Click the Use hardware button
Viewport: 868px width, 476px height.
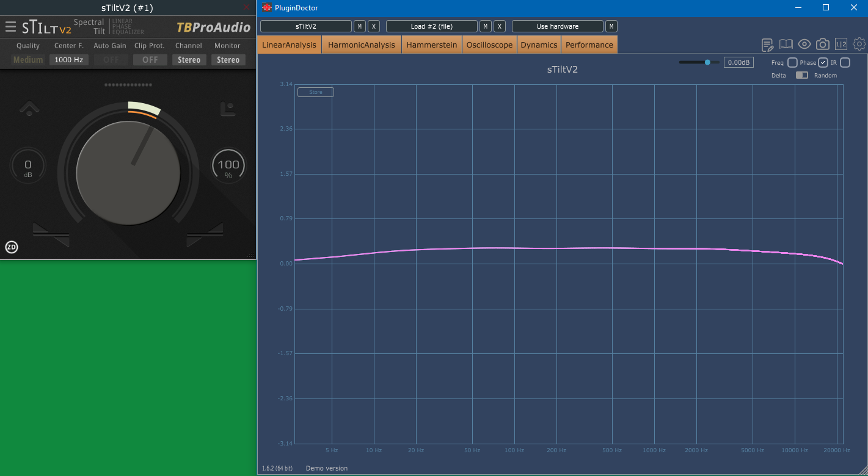(x=558, y=26)
